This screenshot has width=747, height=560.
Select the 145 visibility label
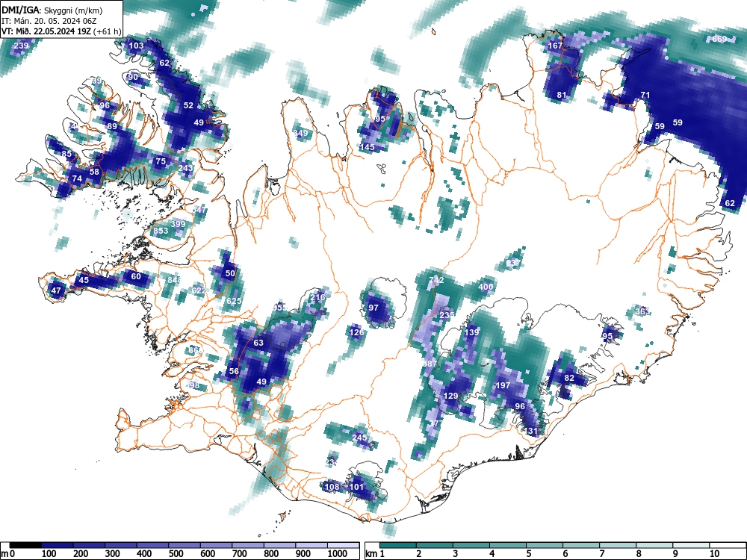[367, 147]
